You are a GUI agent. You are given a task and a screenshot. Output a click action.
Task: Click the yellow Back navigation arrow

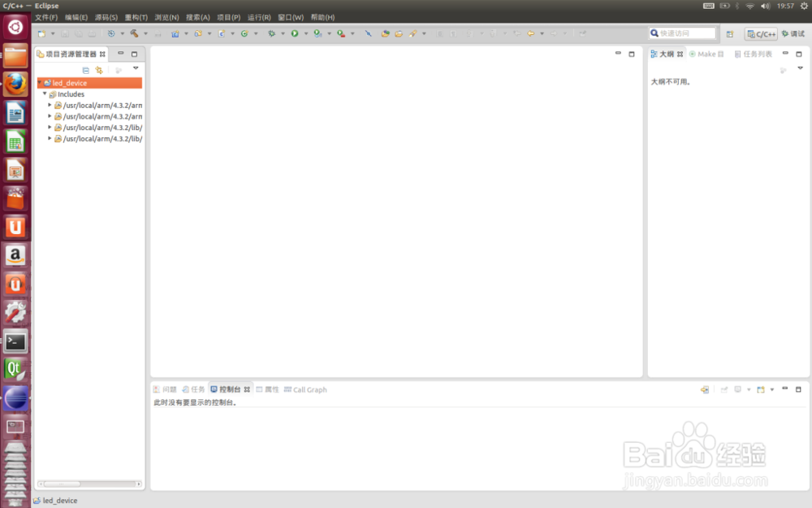click(x=531, y=33)
